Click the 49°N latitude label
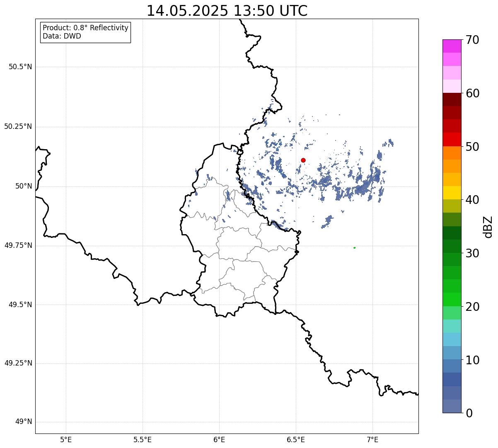 [24, 422]
